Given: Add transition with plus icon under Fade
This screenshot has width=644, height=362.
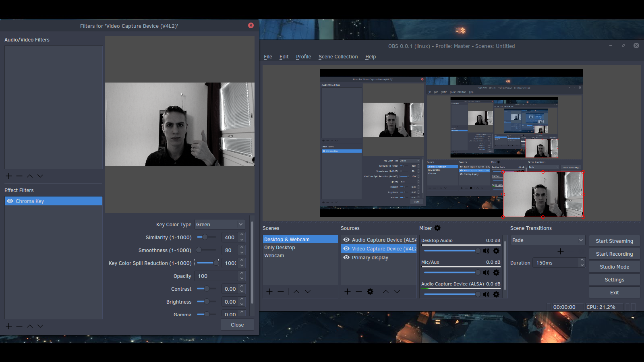Looking at the screenshot, I should click(x=560, y=251).
